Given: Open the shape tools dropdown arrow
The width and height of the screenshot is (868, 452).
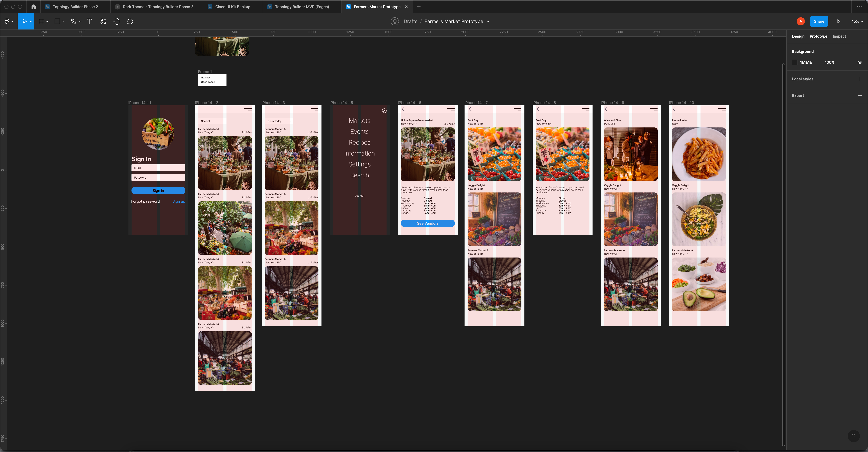Looking at the screenshot, I should click(x=63, y=22).
